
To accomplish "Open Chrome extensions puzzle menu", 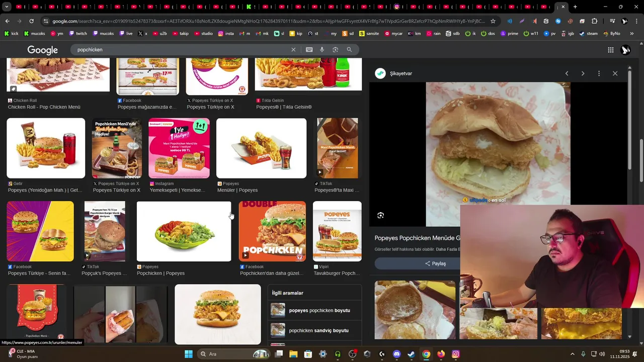I will click(x=594, y=21).
